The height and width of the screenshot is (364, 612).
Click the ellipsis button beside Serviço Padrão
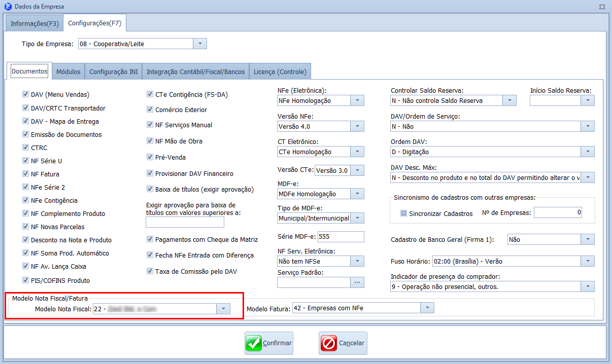357,282
